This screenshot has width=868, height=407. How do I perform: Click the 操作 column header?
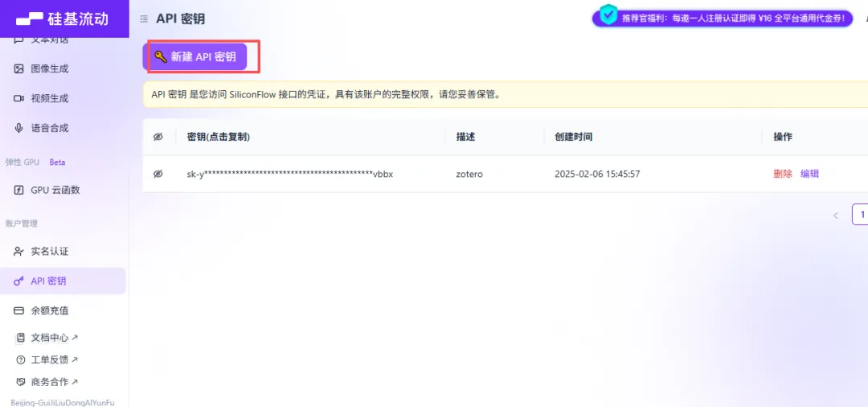click(783, 137)
